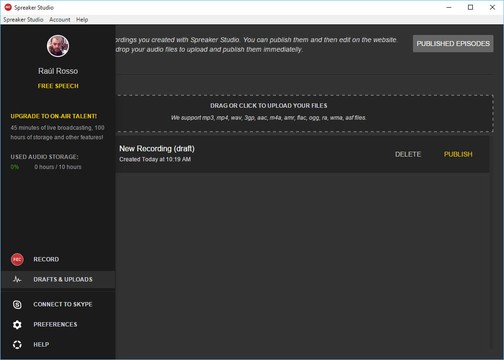Close the Spreaker Studio window

(x=492, y=7)
